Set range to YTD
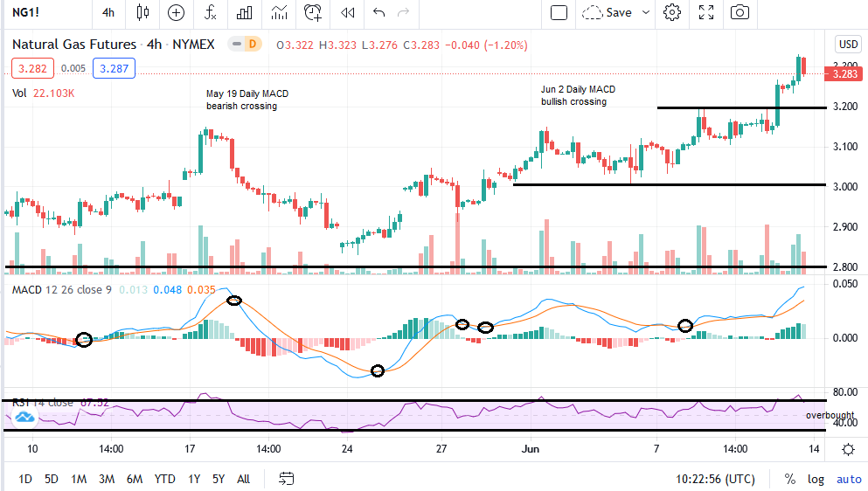The width and height of the screenshot is (868, 491). coord(165,479)
